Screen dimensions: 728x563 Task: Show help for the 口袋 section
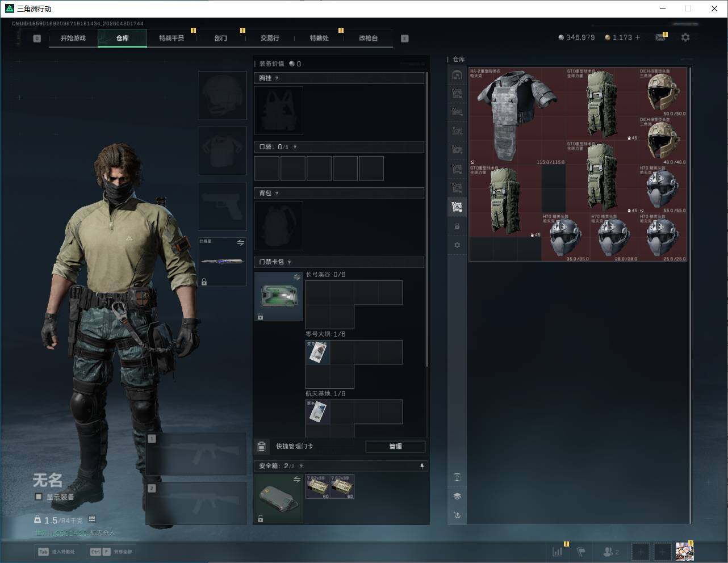pos(295,147)
